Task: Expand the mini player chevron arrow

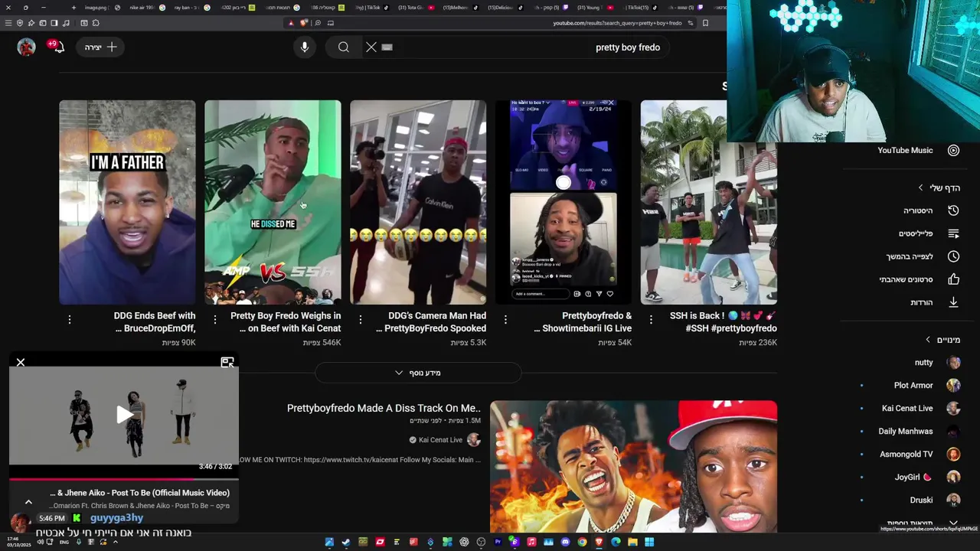Action: point(28,502)
